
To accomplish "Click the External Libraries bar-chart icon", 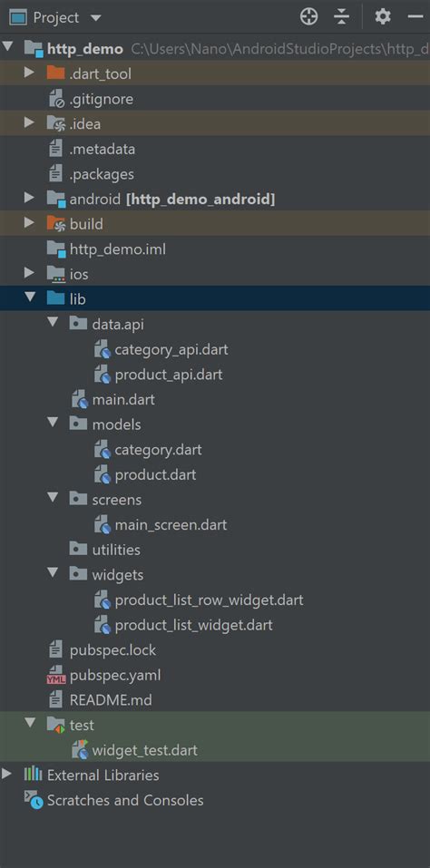I will 34,774.
